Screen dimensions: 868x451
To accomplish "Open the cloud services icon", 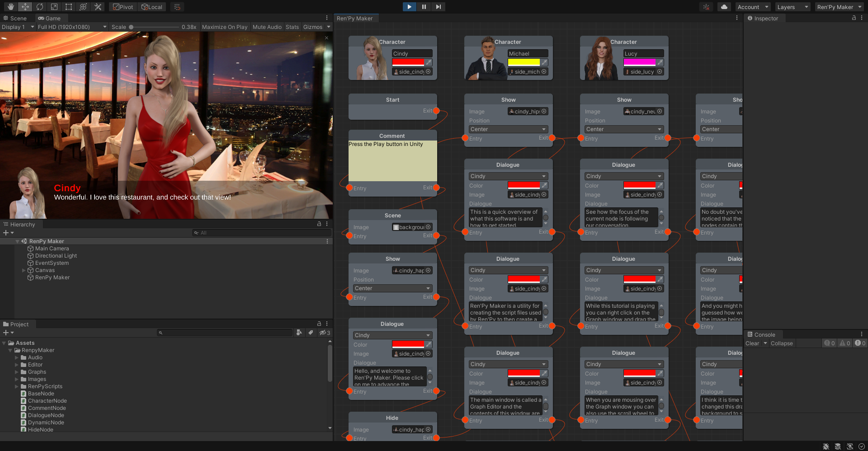I will tap(724, 7).
